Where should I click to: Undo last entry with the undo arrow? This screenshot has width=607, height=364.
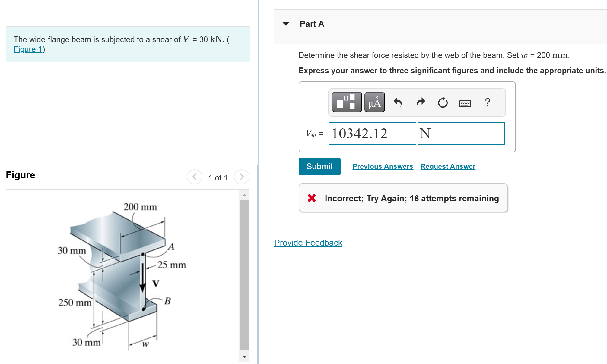coord(398,102)
